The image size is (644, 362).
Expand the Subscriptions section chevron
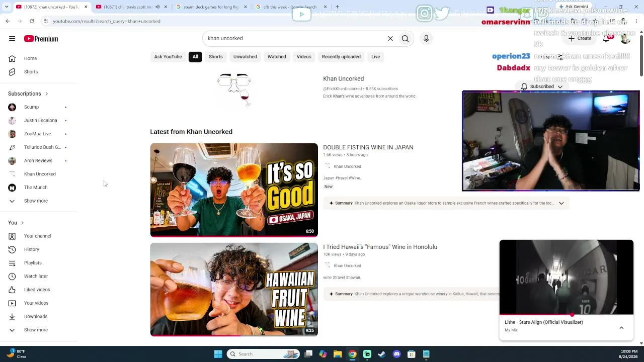pyautogui.click(x=47, y=94)
